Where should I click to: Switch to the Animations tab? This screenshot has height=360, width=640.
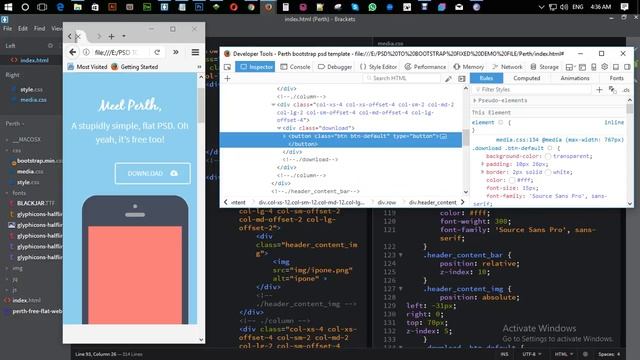coord(575,78)
